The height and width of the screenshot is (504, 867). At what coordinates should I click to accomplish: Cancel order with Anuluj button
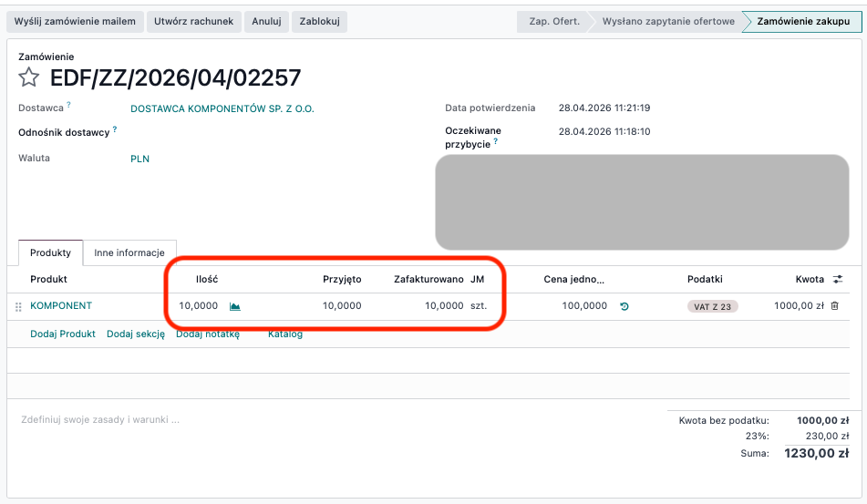(266, 21)
